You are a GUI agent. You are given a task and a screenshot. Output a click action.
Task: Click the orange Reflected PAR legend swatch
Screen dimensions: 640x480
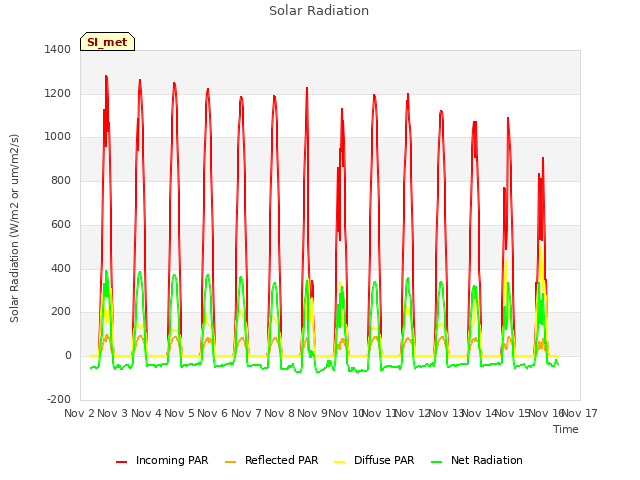tap(231, 462)
